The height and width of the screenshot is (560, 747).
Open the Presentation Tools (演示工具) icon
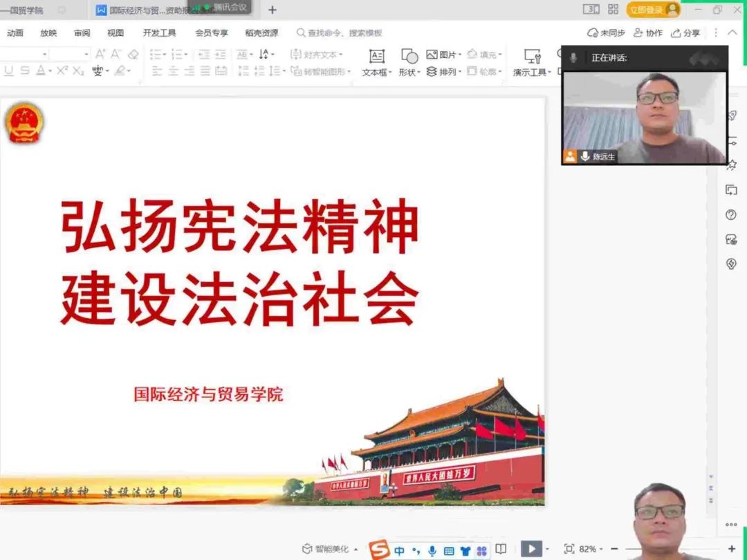click(x=532, y=57)
